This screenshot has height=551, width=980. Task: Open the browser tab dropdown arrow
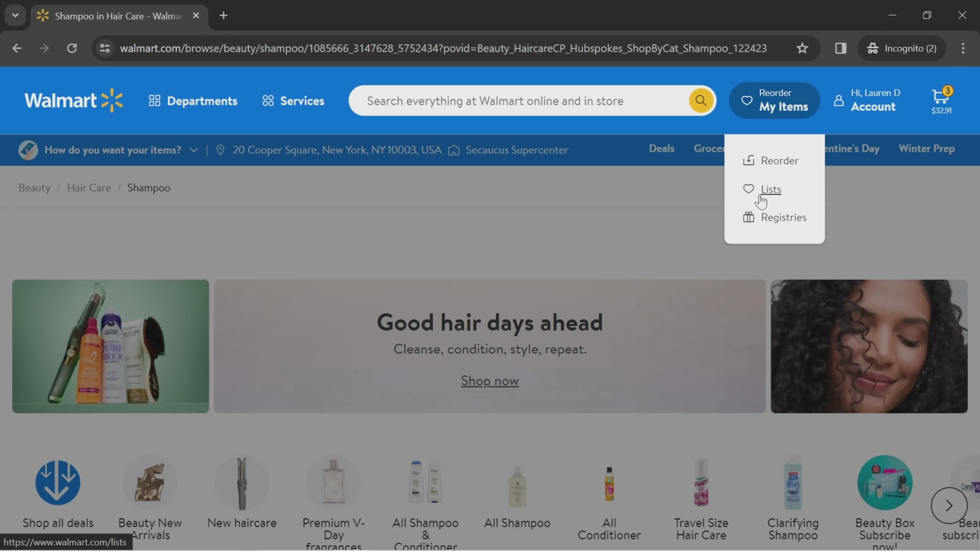(15, 15)
